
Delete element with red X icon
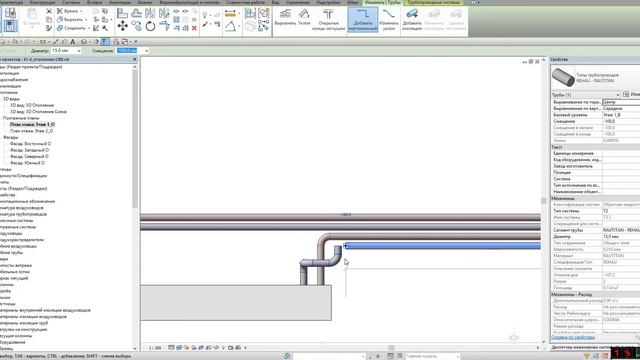pos(194,28)
